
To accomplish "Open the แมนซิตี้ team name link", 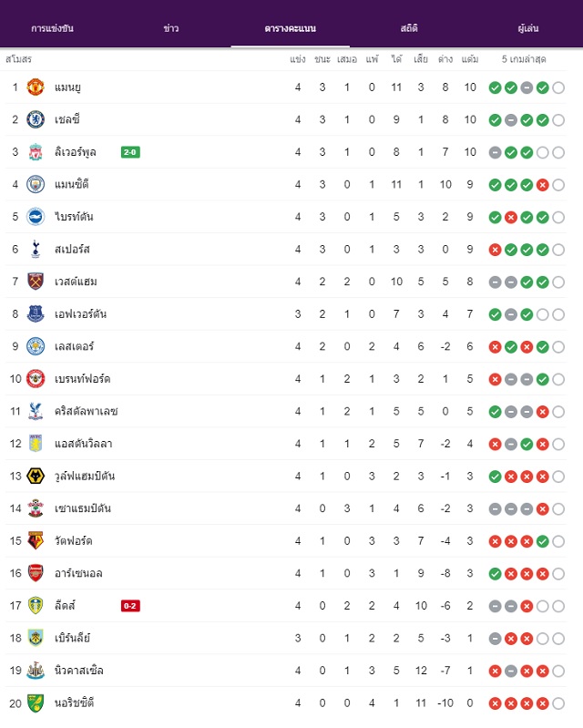I will 71,184.
